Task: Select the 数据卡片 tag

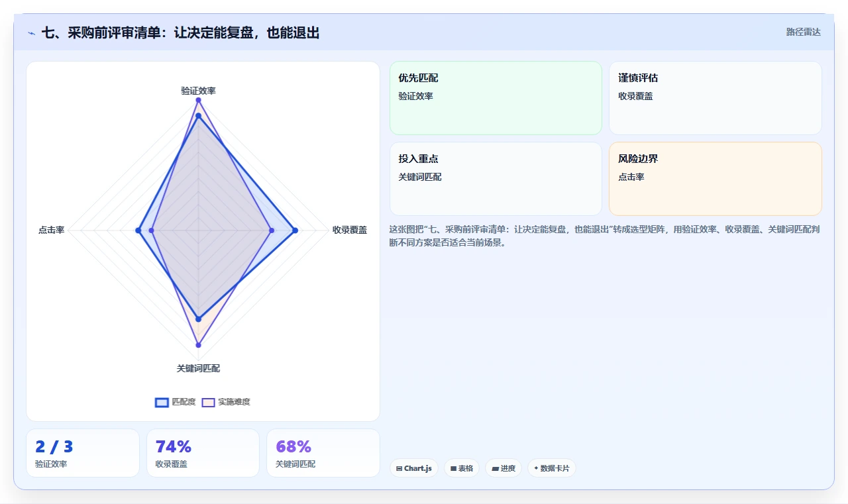Action: [552, 468]
